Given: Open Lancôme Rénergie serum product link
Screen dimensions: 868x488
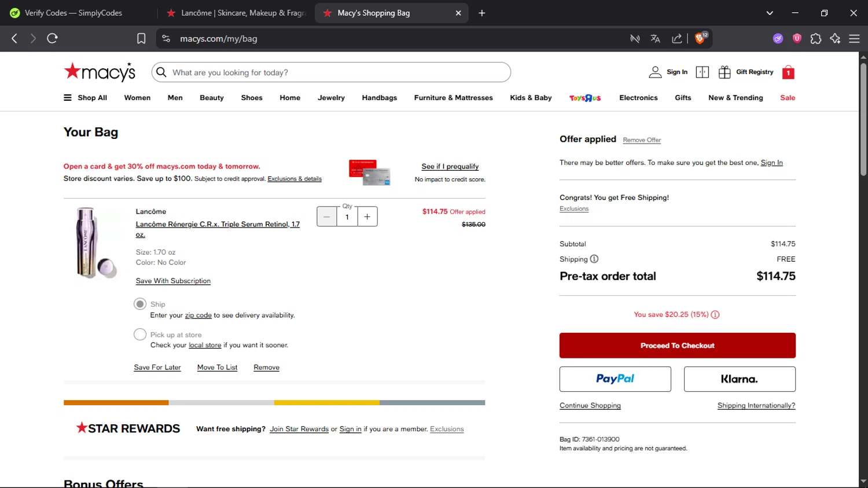Looking at the screenshot, I should (218, 229).
